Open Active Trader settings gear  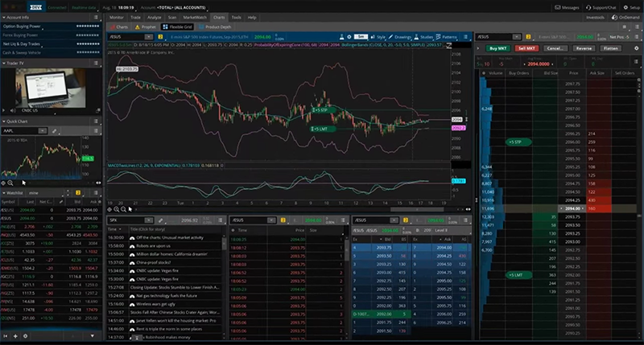click(x=636, y=48)
